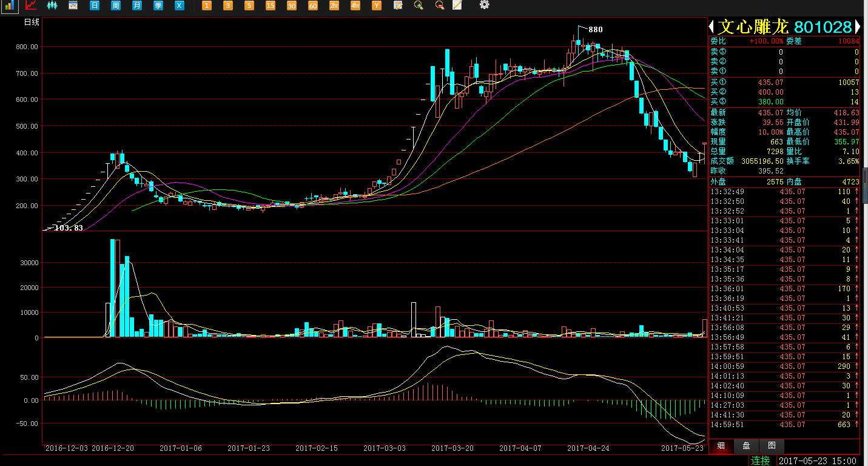Click the 连接 connection status
The height and width of the screenshot is (466, 868).
(761, 461)
